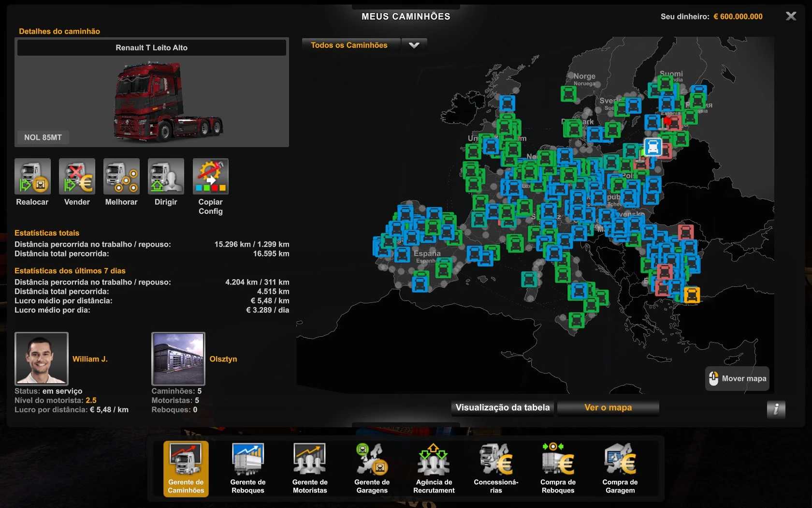Click the info button below the map
Viewport: 812px width, 508px height.
(x=776, y=409)
